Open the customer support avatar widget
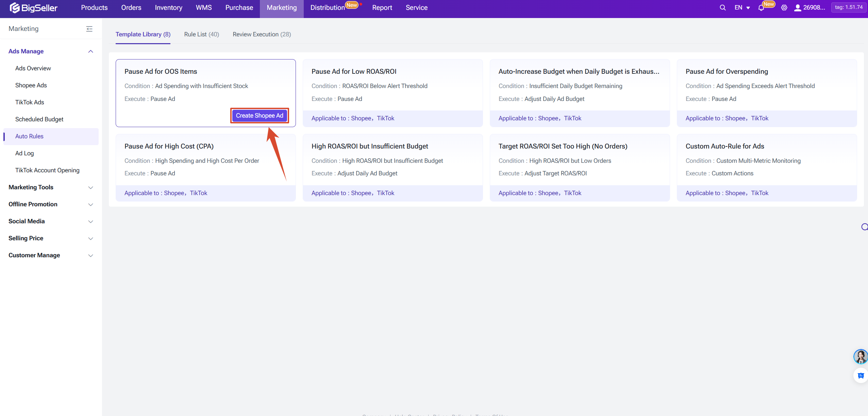The height and width of the screenshot is (416, 868). pyautogui.click(x=861, y=357)
